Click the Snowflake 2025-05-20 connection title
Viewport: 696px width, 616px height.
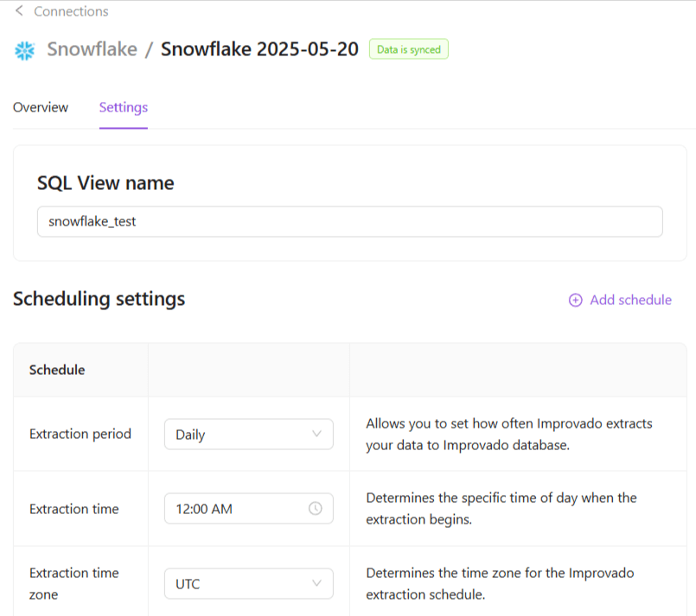pyautogui.click(x=259, y=49)
